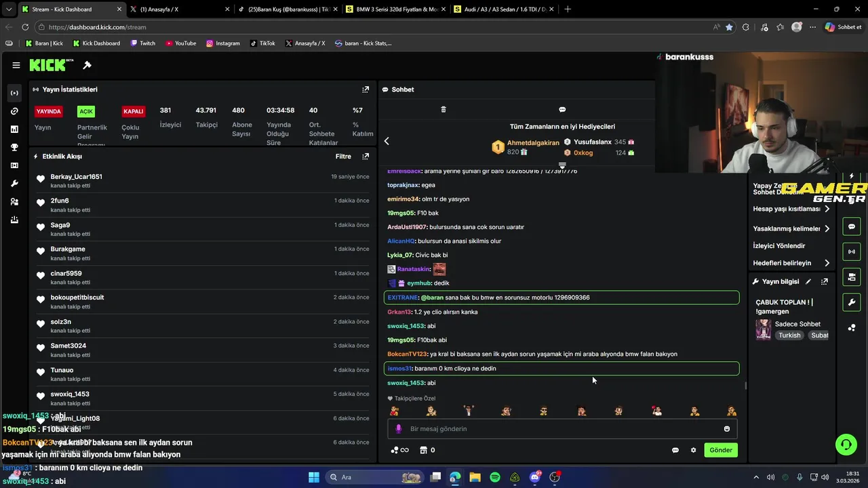868x488 pixels.
Task: Click the first Takipçilere Özel emote
Action: click(394, 411)
